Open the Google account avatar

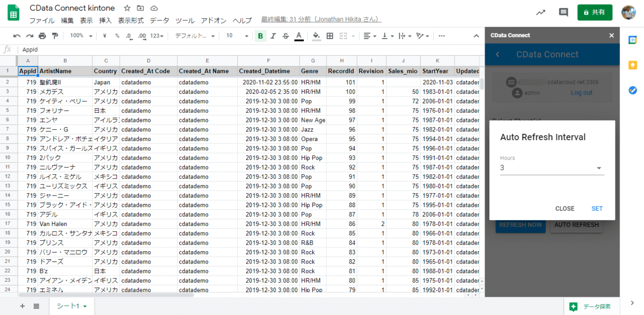628,12
